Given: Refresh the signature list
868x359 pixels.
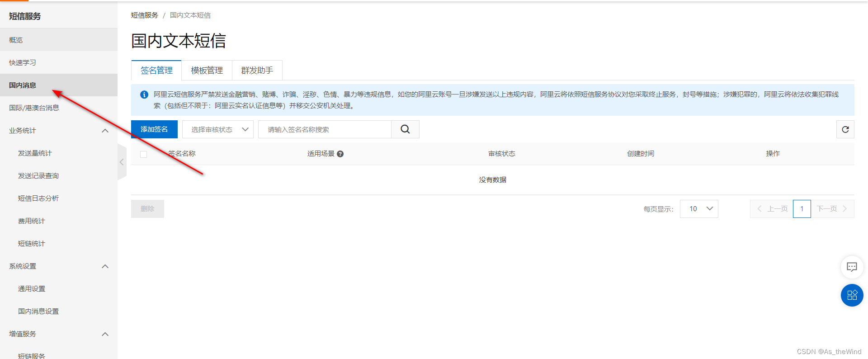Looking at the screenshot, I should [845, 129].
